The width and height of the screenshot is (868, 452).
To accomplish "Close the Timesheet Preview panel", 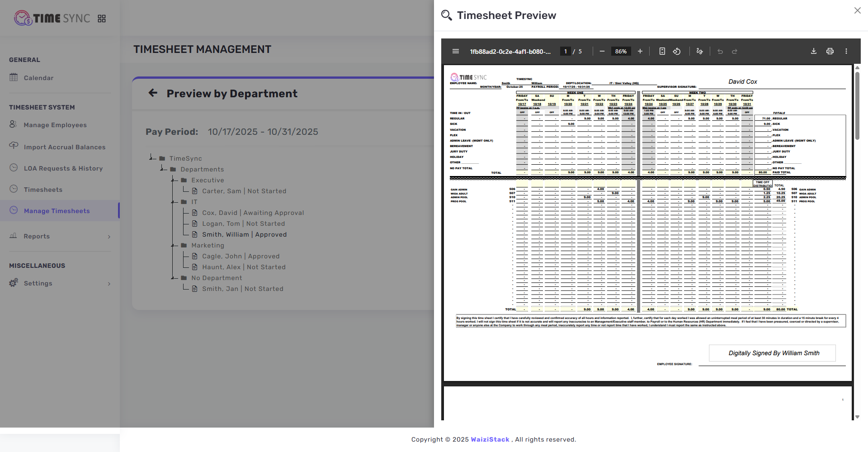I will pos(857,10).
